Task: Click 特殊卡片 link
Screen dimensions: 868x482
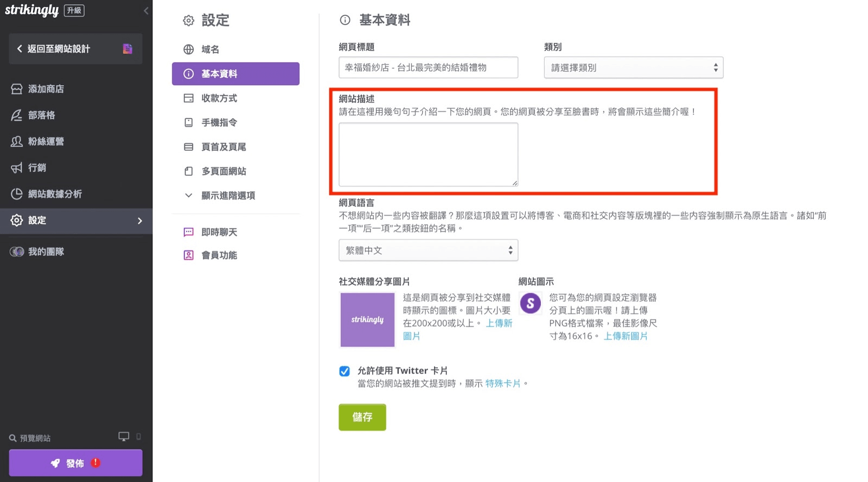Action: tap(502, 384)
